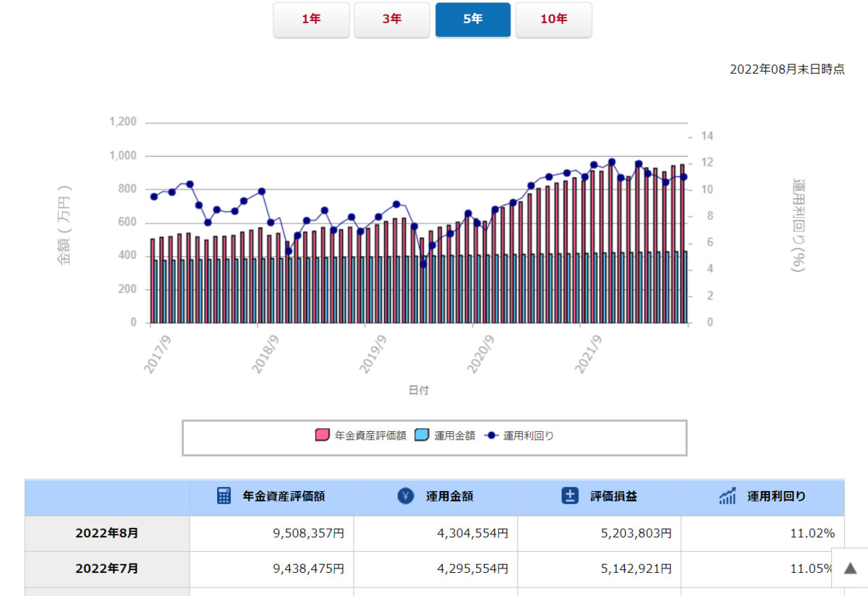Click the 年金資産評価額 legend label
868x596 pixels.
[x=370, y=435]
